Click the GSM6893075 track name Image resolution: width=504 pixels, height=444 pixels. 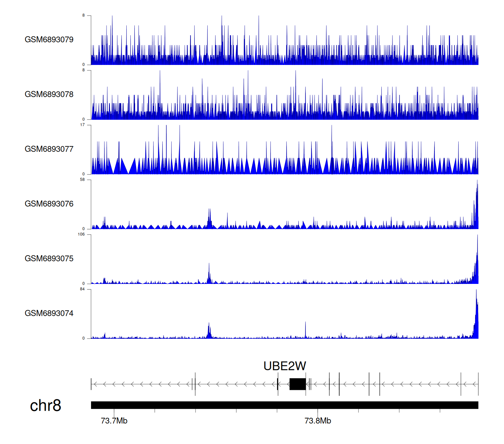pos(49,259)
